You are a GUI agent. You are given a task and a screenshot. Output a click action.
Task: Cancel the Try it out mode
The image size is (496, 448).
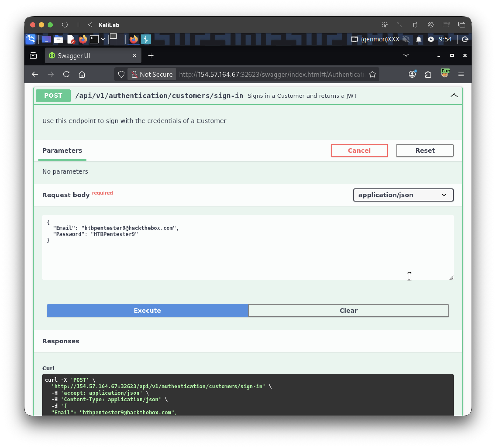pos(359,150)
